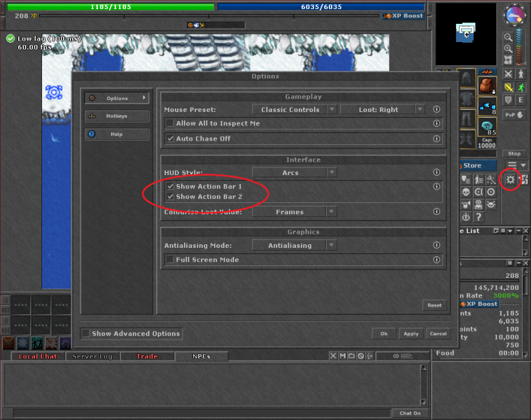The width and height of the screenshot is (531, 420).
Task: Zoom out the minimap
Action: coord(508,37)
